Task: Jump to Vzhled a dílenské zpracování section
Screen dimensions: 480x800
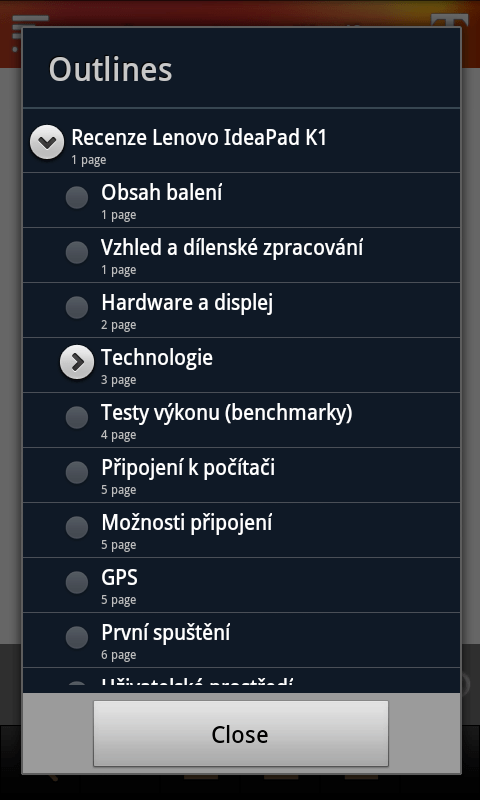Action: 241,255
